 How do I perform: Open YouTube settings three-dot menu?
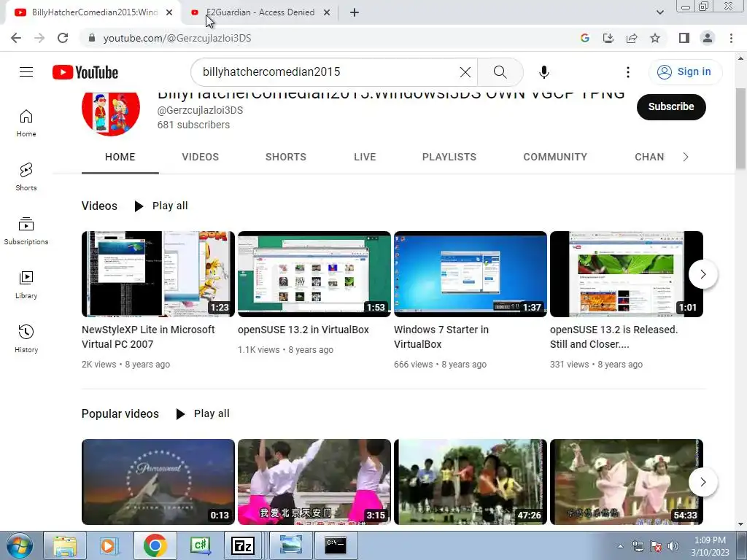[628, 72]
